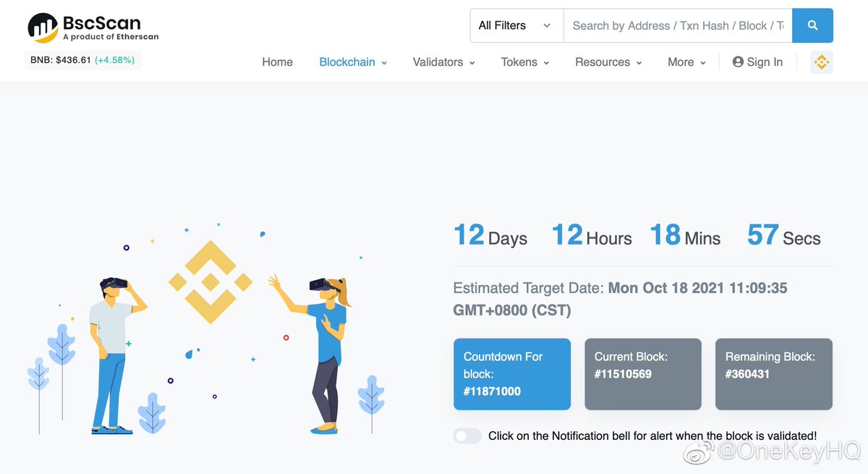Viewport: 868px width, 474px height.
Task: Expand the Resources menu
Action: (608, 62)
